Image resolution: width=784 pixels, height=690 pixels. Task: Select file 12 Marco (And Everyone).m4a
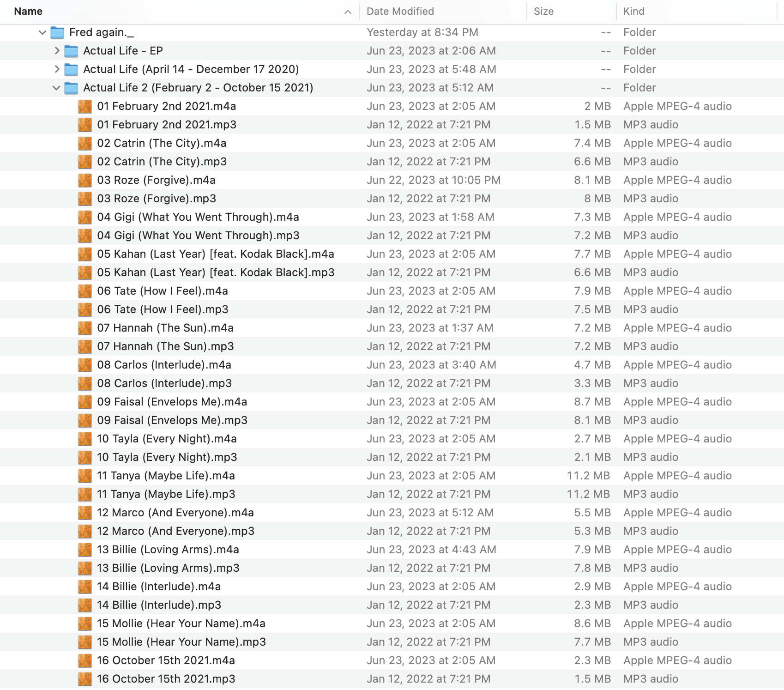tap(175, 513)
